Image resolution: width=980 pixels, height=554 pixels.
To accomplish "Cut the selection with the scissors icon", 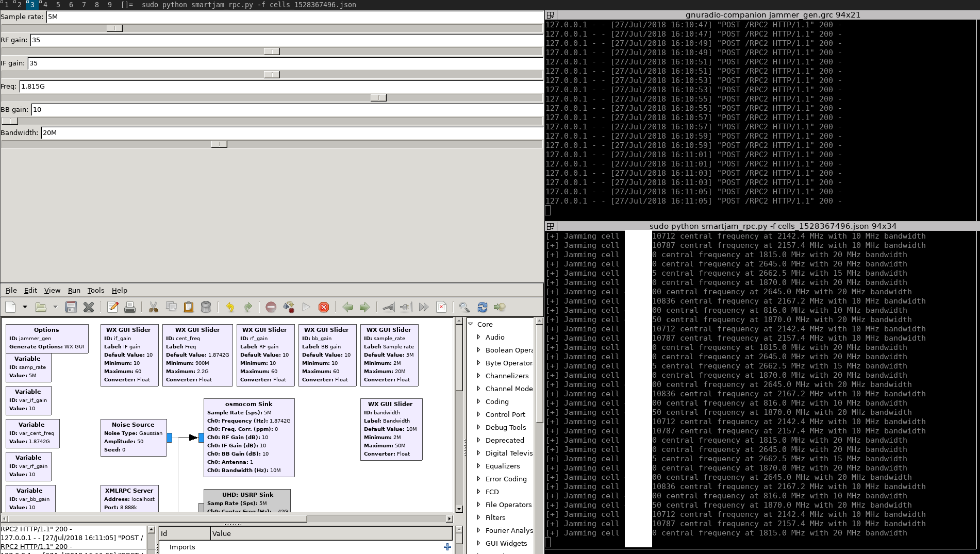I will tap(153, 307).
